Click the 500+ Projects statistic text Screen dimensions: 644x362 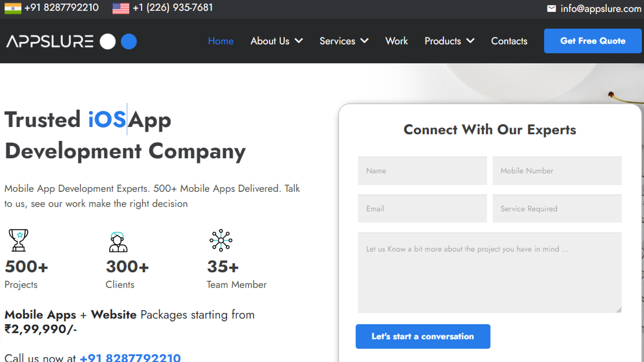click(x=26, y=274)
